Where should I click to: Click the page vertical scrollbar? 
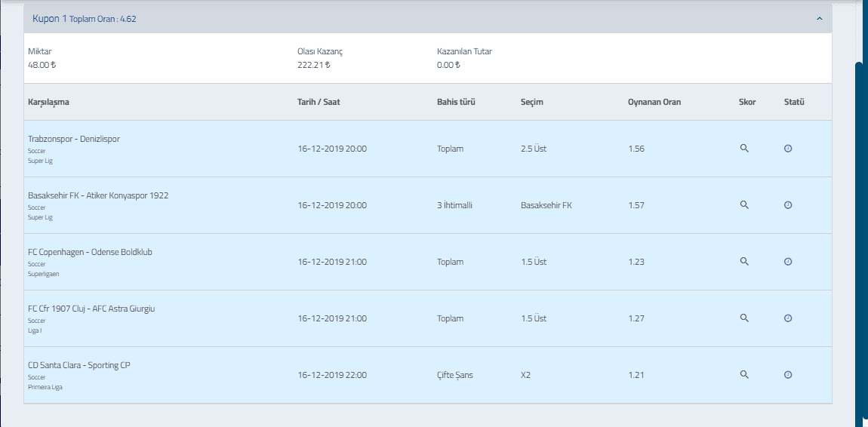click(x=862, y=244)
